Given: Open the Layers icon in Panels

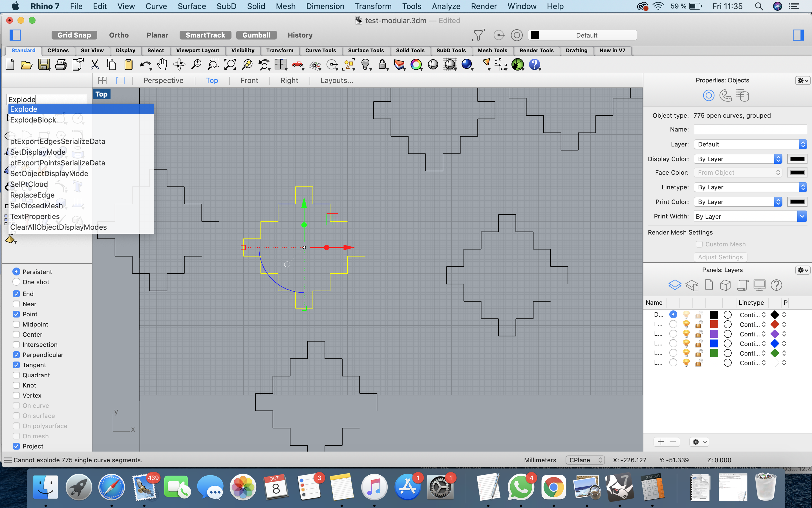Looking at the screenshot, I should pyautogui.click(x=675, y=285).
